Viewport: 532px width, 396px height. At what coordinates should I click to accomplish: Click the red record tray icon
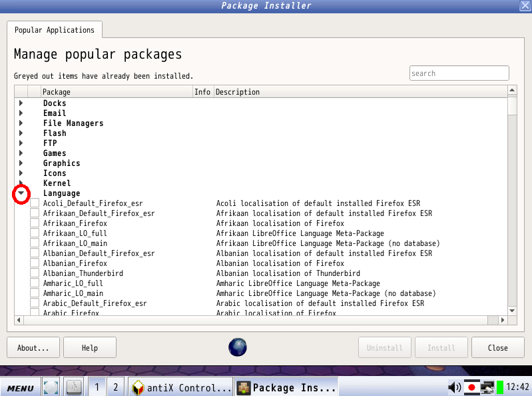(471, 387)
